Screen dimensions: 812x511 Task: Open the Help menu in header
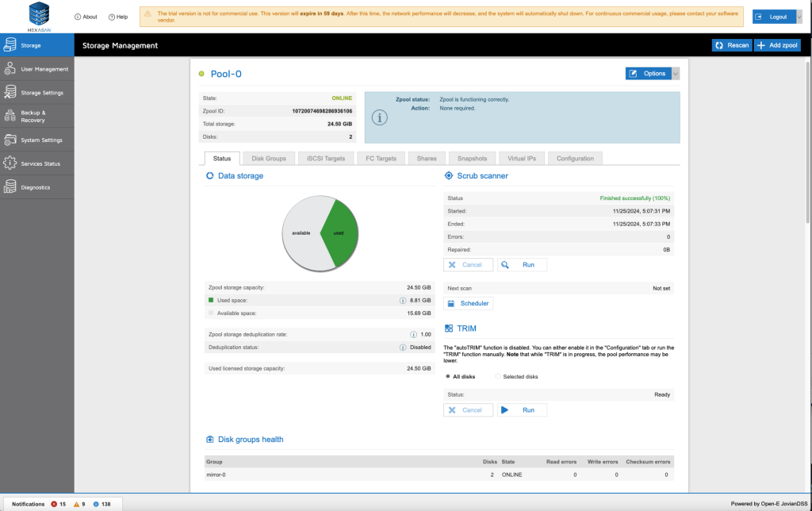point(117,17)
